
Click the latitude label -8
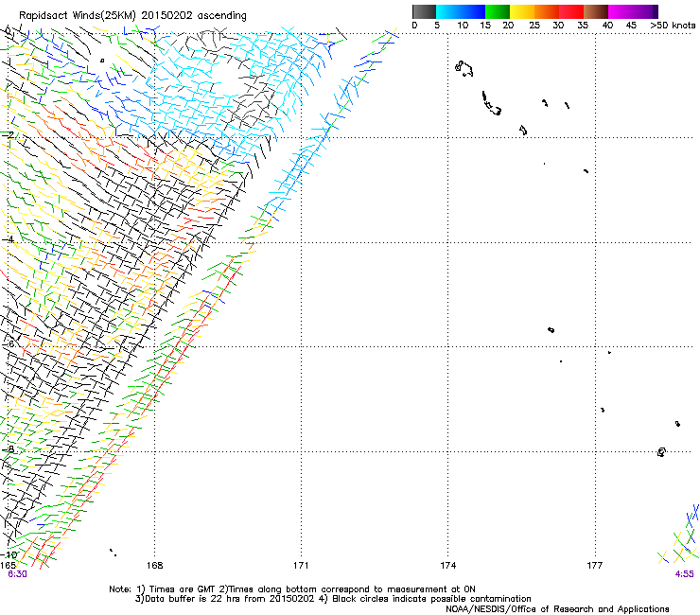tap(7, 448)
